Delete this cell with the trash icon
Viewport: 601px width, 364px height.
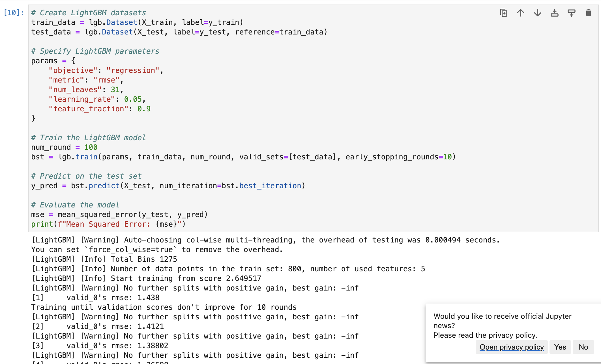click(x=589, y=13)
